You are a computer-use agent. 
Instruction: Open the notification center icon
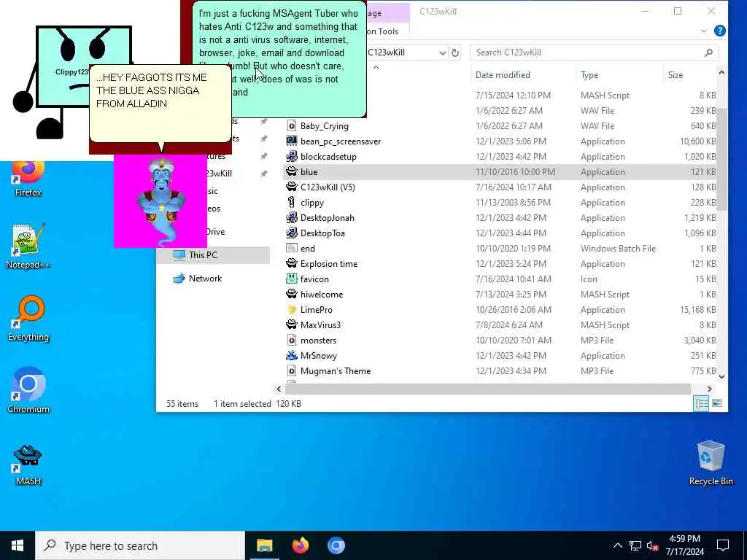click(723, 545)
